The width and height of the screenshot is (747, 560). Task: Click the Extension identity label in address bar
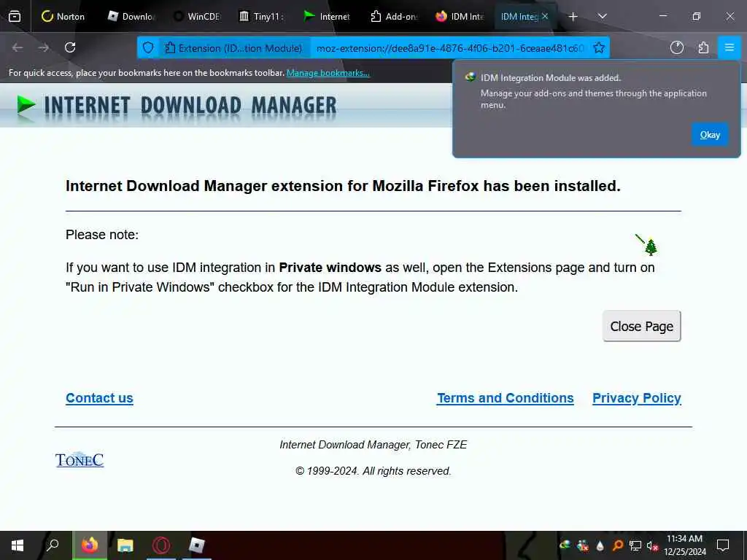pyautogui.click(x=233, y=48)
